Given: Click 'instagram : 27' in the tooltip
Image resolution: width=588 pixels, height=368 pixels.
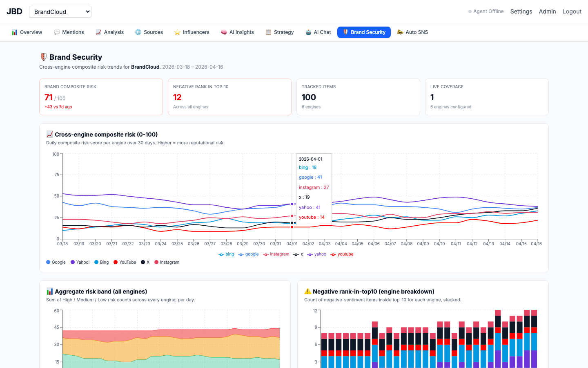Looking at the screenshot, I should pos(314,187).
